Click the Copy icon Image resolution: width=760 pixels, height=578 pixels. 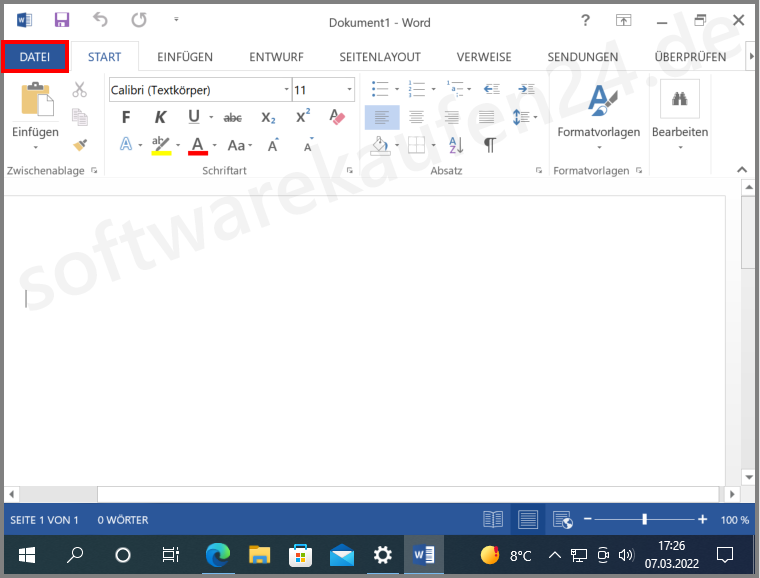point(79,117)
